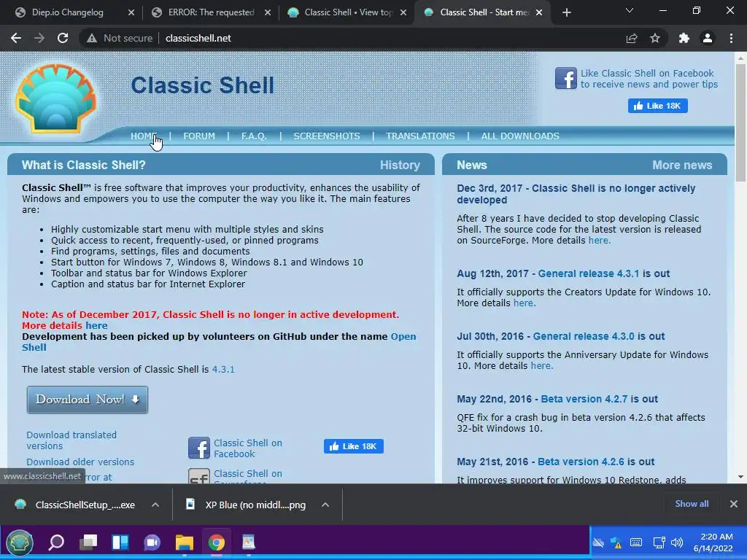Screen dimensions: 747x560
Task: Bookmark this page with star icon
Action: (x=655, y=38)
